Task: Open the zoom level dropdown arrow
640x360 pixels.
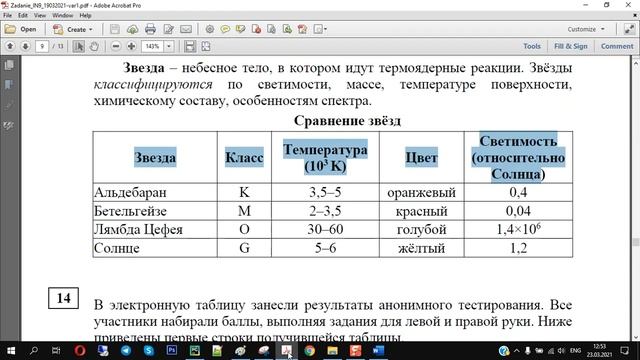Action: [x=169, y=46]
